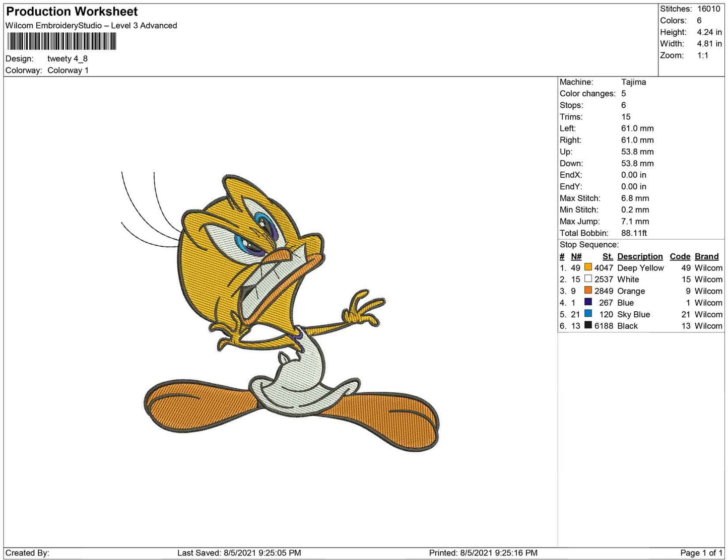Image resolution: width=728 pixels, height=560 pixels.
Task: Click the 'St.' column header
Action: click(x=608, y=256)
